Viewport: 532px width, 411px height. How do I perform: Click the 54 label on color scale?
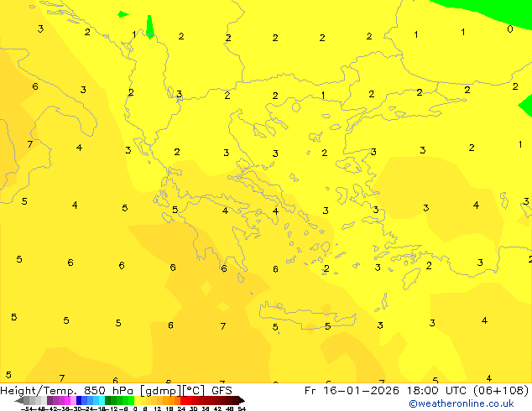click(242, 408)
